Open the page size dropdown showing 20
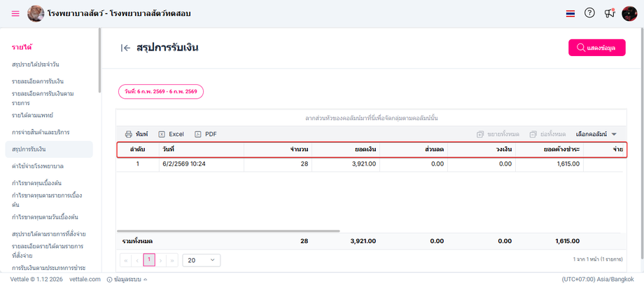The height and width of the screenshot is (286, 644). 201,260
